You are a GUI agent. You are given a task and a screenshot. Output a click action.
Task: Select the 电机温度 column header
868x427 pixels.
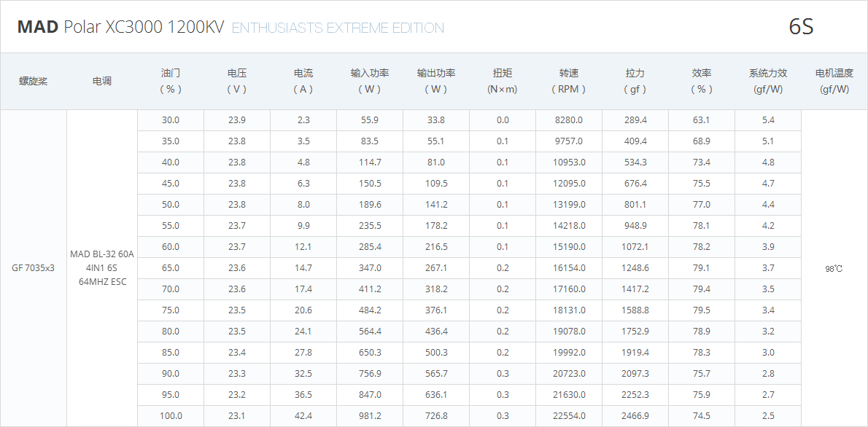click(x=834, y=81)
